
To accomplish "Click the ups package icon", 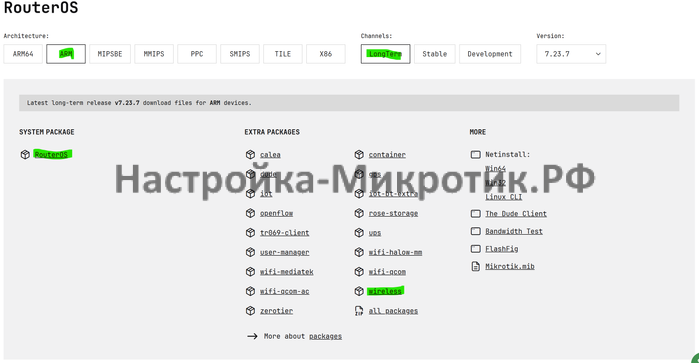I will (359, 233).
